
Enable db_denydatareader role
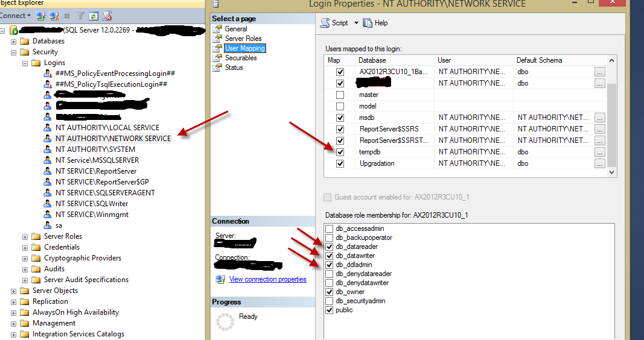coord(329,274)
